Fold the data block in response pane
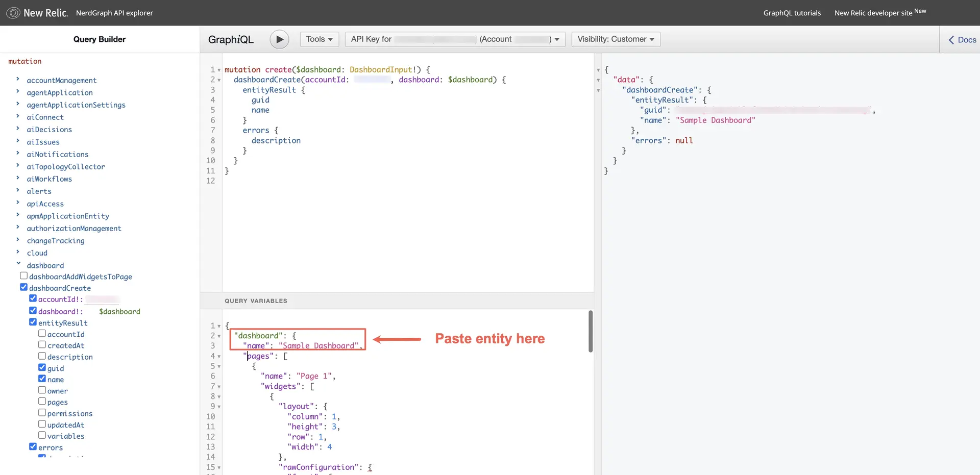This screenshot has height=475, width=980. tap(598, 80)
